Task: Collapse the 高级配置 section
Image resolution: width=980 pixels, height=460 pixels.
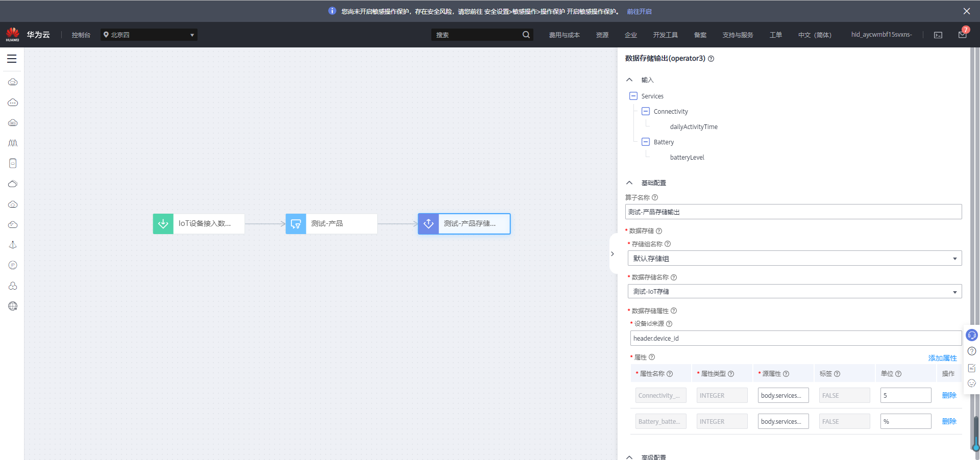Action: tap(629, 457)
